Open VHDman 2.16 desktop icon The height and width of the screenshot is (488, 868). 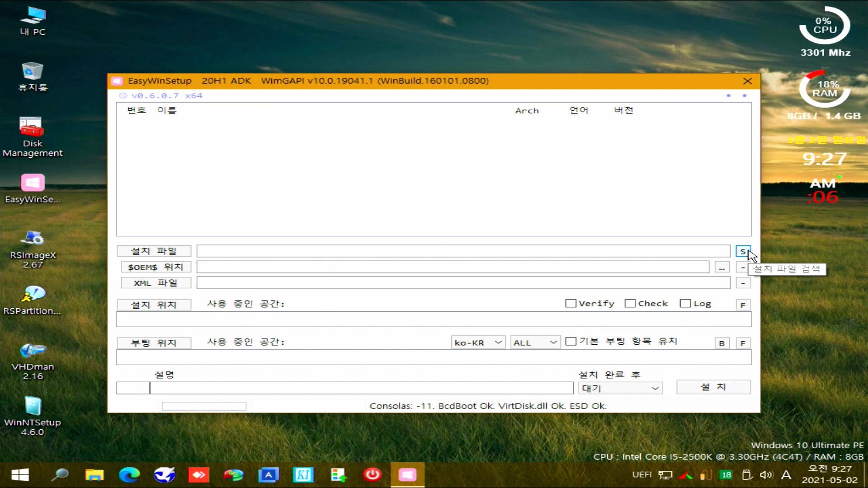pyautogui.click(x=33, y=361)
